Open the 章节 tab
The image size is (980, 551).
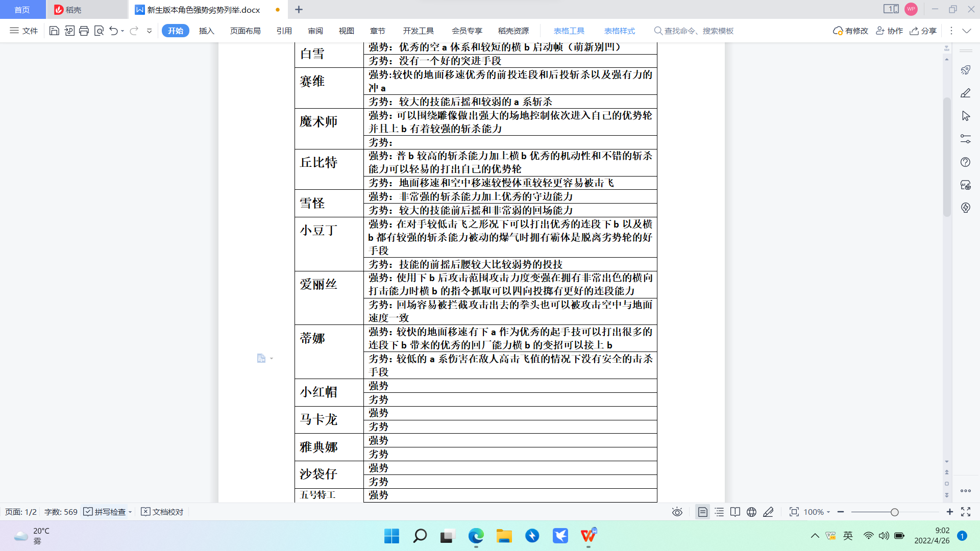click(x=378, y=31)
